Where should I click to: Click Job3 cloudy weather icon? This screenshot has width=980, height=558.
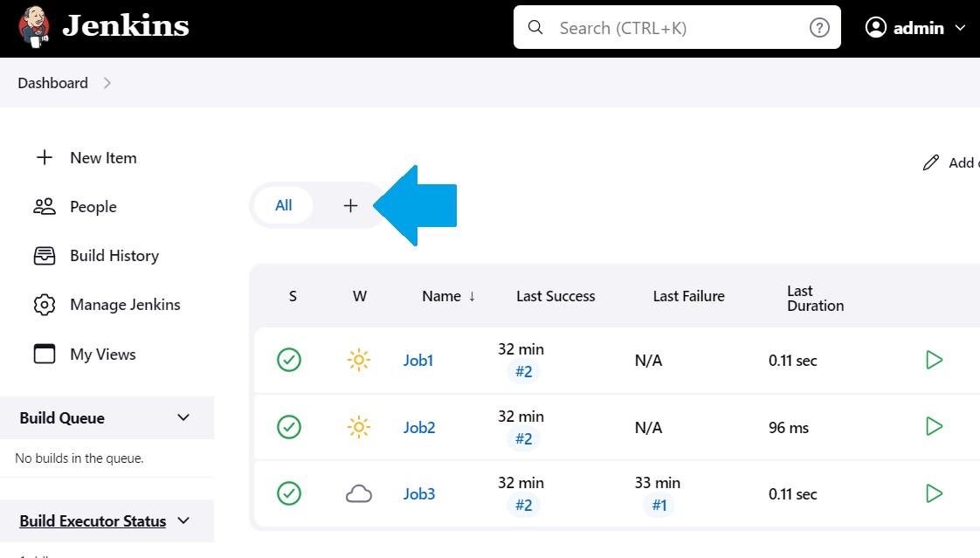tap(359, 493)
